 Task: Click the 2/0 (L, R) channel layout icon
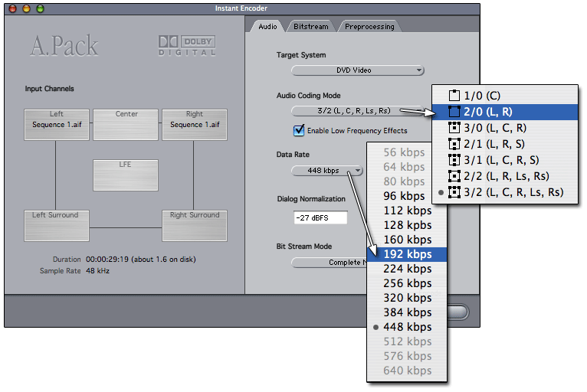coord(454,112)
